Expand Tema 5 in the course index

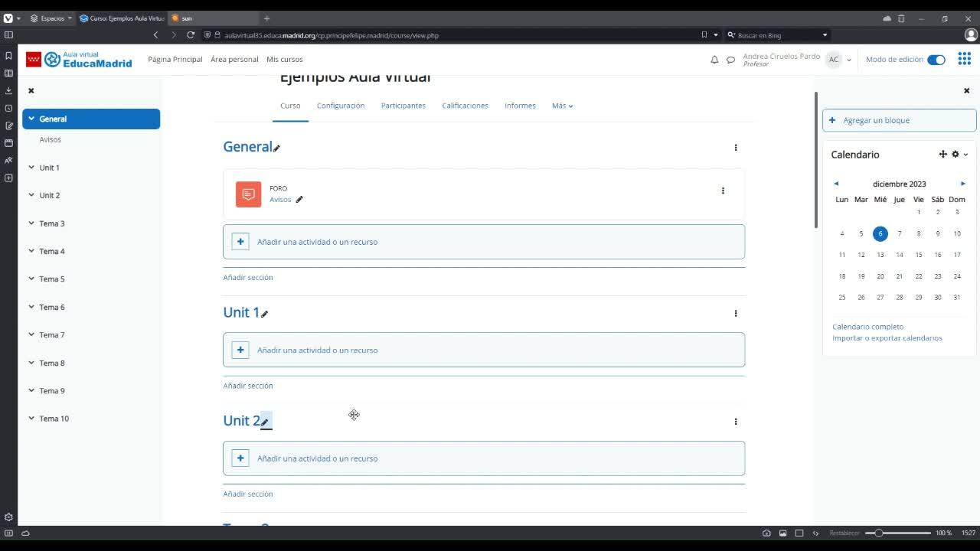[x=31, y=279]
